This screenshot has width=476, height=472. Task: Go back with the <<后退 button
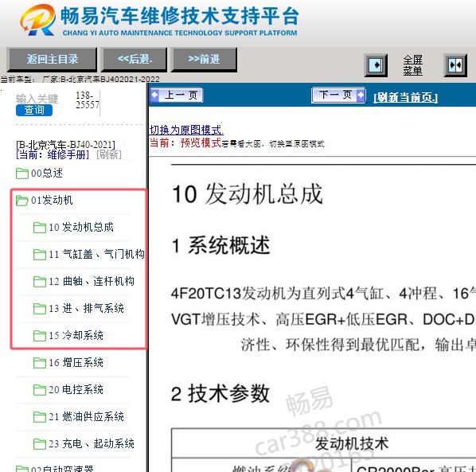(135, 59)
